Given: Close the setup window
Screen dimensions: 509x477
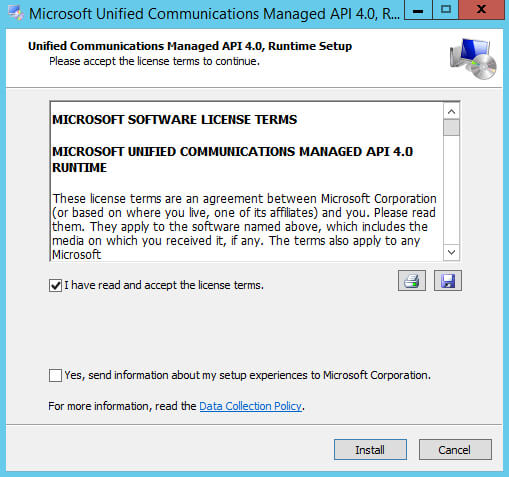Looking at the screenshot, I should 481,10.
